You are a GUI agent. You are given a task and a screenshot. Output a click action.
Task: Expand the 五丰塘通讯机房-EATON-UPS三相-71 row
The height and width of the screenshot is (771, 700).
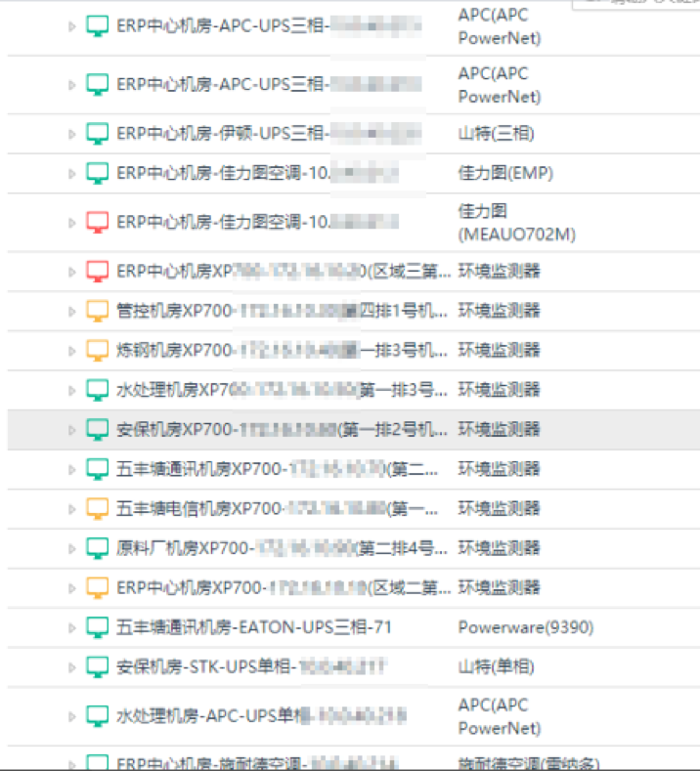click(x=71, y=628)
